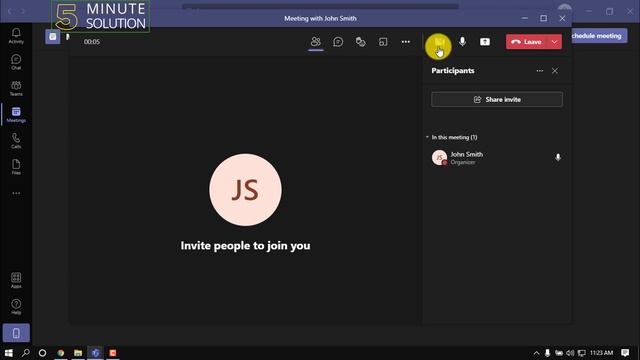The width and height of the screenshot is (640, 360).
Task: Click the volume icon in system tray
Action: [570, 353]
